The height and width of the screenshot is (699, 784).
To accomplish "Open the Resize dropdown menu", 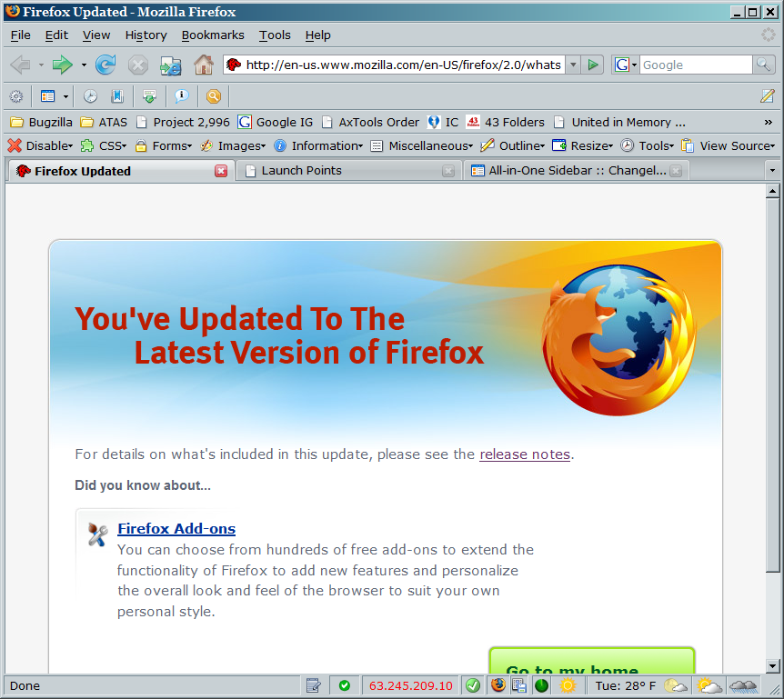I will click(582, 146).
